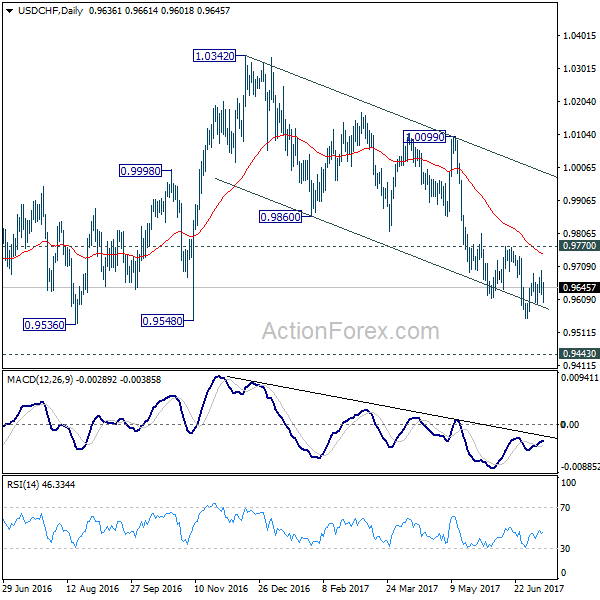The image size is (600, 600).
Task: Click the 9 May 2017 date label
Action: pos(475,588)
